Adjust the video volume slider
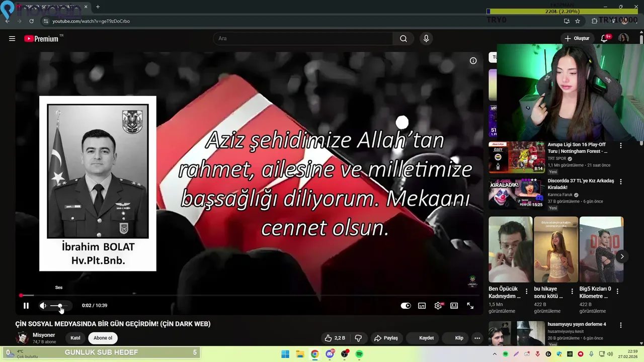This screenshot has width=644, height=362. [60, 306]
